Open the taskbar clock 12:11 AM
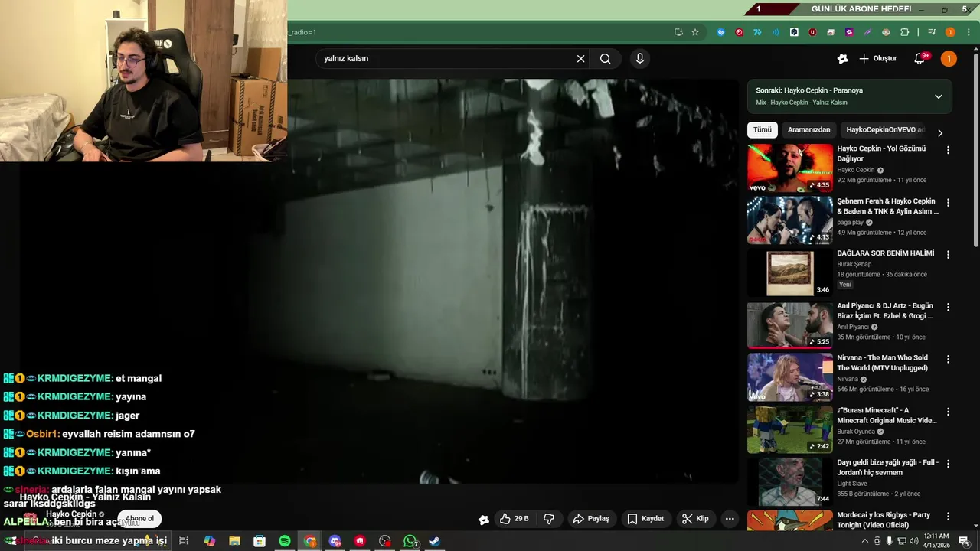The width and height of the screenshot is (980, 551). tap(937, 540)
